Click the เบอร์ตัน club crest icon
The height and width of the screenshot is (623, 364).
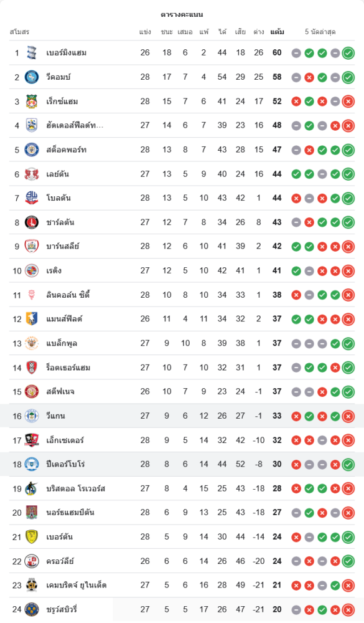coord(32,537)
